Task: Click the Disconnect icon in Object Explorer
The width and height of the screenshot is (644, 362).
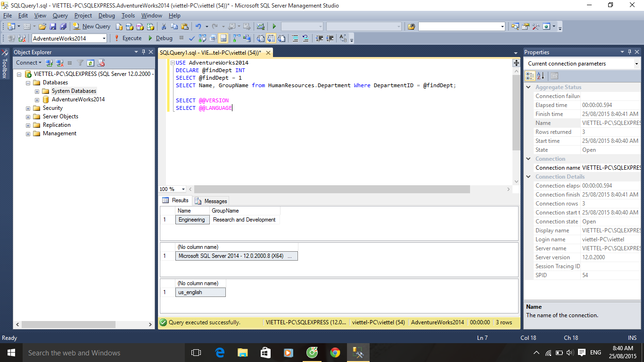Action: click(x=60, y=63)
